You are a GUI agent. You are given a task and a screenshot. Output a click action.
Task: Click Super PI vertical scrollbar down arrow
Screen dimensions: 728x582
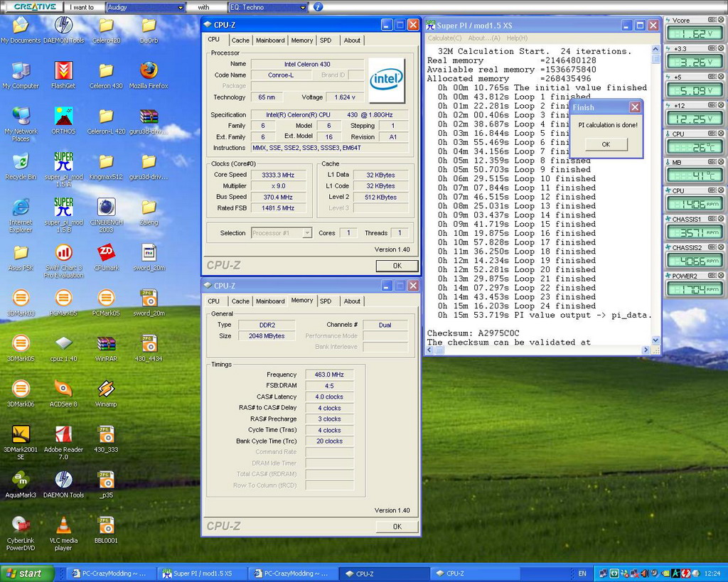tap(655, 340)
